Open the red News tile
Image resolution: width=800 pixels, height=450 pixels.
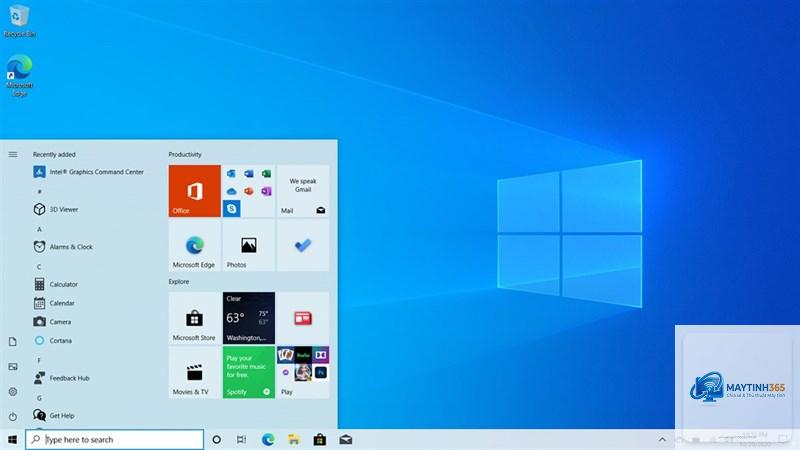tap(303, 318)
